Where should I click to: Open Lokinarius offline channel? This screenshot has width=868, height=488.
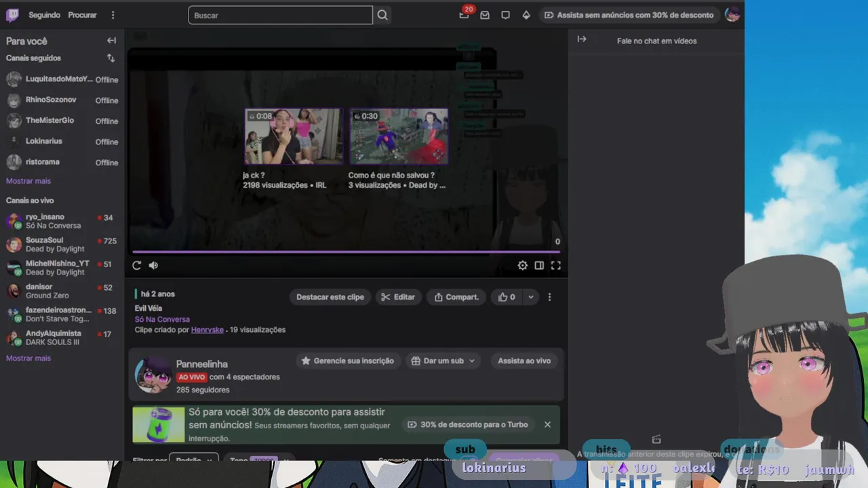click(x=62, y=142)
